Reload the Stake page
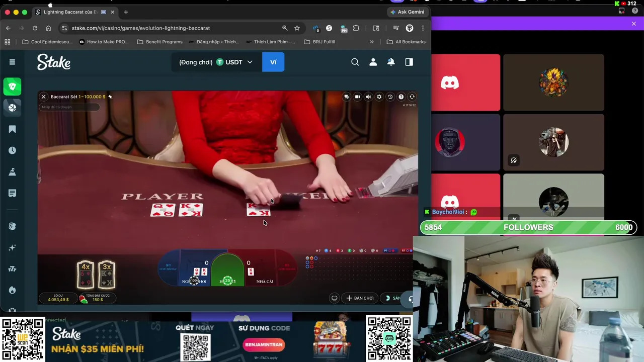 (x=35, y=28)
